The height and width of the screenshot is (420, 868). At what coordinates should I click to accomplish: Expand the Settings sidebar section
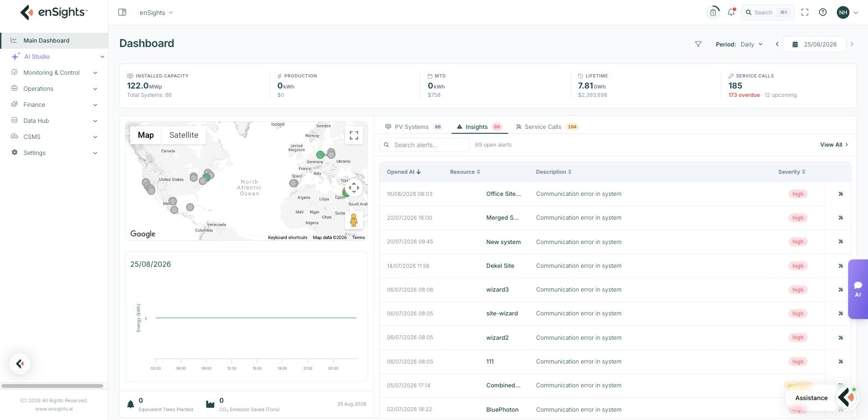coord(54,153)
